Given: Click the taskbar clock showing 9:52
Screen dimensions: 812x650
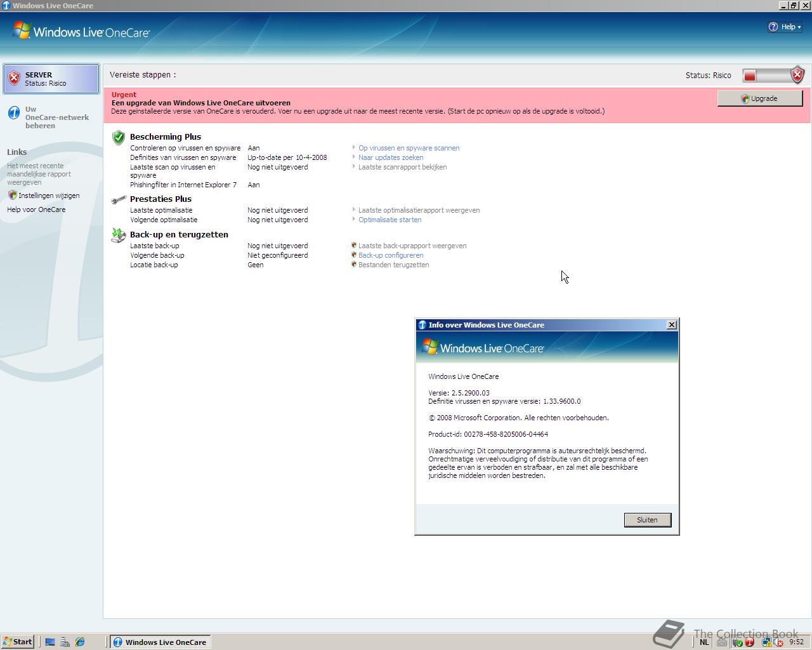Looking at the screenshot, I should 796,642.
